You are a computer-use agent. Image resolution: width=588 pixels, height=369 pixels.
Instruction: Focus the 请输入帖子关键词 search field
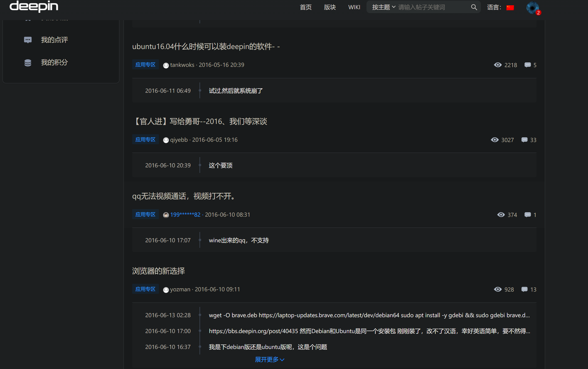click(x=433, y=7)
